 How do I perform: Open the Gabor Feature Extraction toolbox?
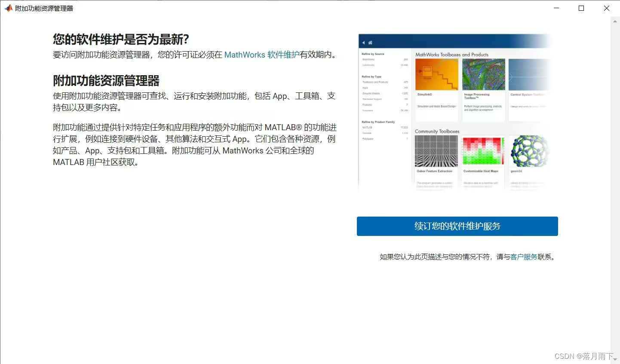tap(436, 153)
